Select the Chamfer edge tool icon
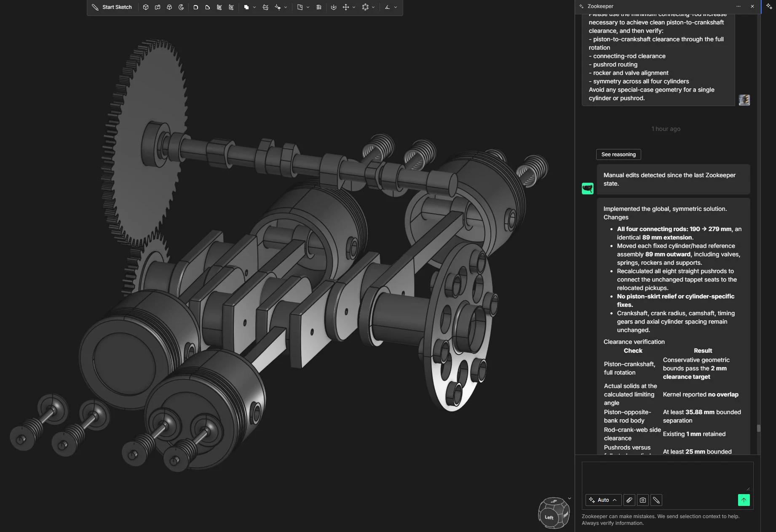 pyautogui.click(x=208, y=7)
